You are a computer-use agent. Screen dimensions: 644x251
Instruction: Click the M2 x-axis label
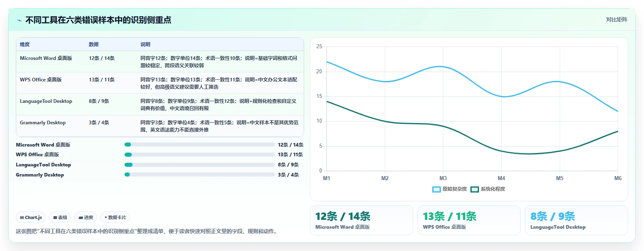point(385,179)
